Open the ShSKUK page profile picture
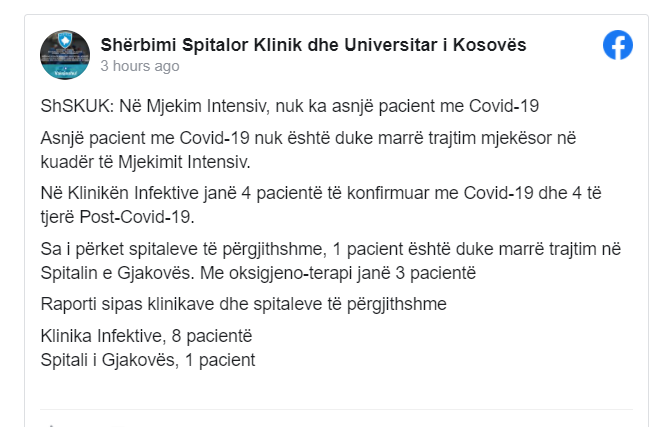This screenshot has height=427, width=649. (x=66, y=54)
